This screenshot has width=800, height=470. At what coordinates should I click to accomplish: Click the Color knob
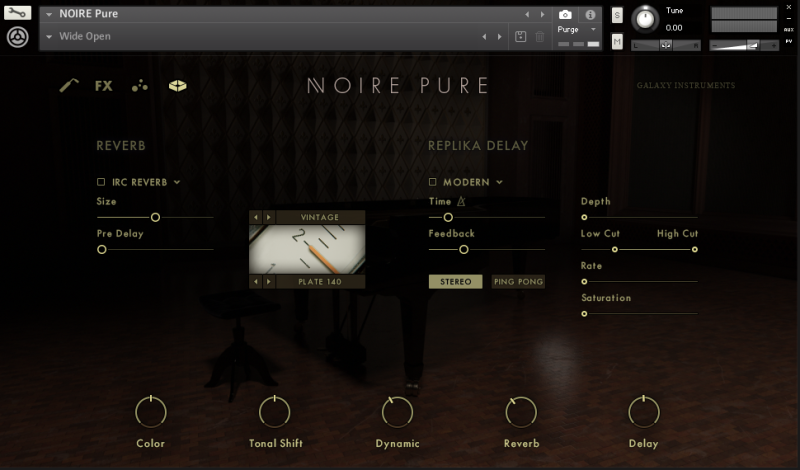151,412
